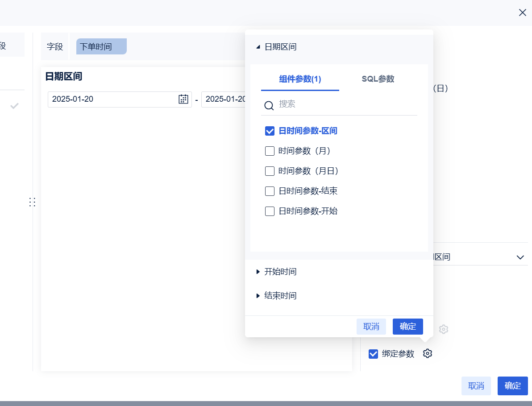This screenshot has width=532, height=406.
Task: Tick the 日时间参数-开始 checkbox
Action: (270, 211)
